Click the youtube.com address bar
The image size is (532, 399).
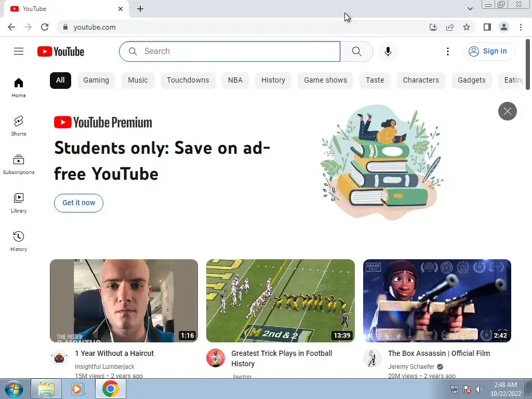237,27
